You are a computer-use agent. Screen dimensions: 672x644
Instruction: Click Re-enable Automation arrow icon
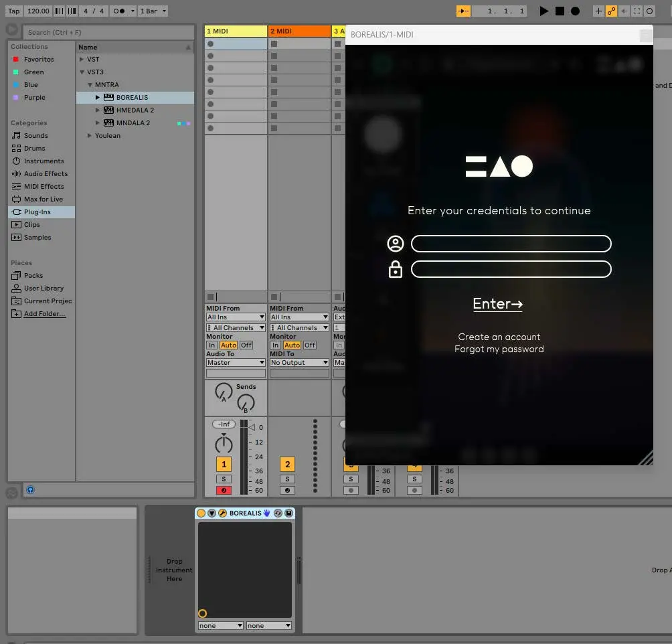click(624, 11)
